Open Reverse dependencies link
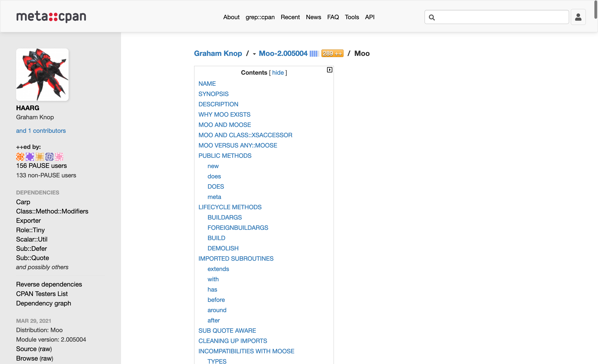The image size is (598, 364). [49, 284]
